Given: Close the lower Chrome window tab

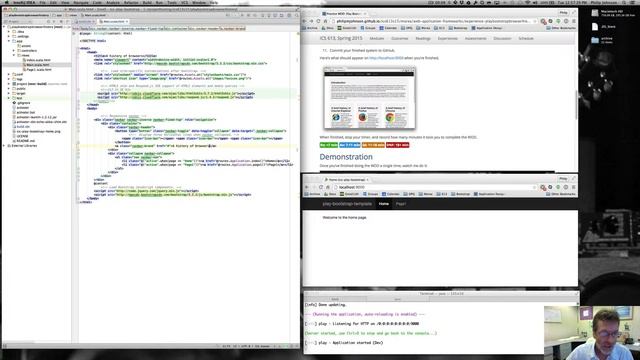Looking at the screenshot, I should click(367, 180).
